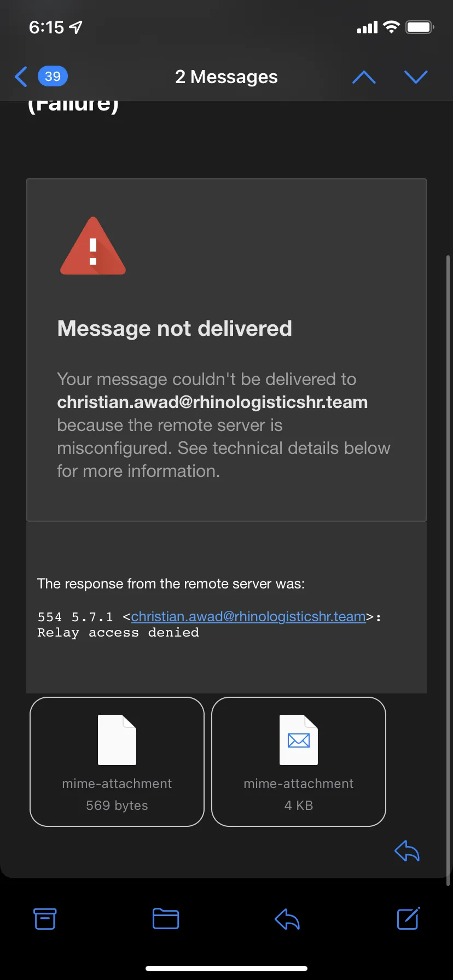Open the christian.awad@rhinologisticshr.team email link
The image size is (453, 980).
tap(248, 616)
